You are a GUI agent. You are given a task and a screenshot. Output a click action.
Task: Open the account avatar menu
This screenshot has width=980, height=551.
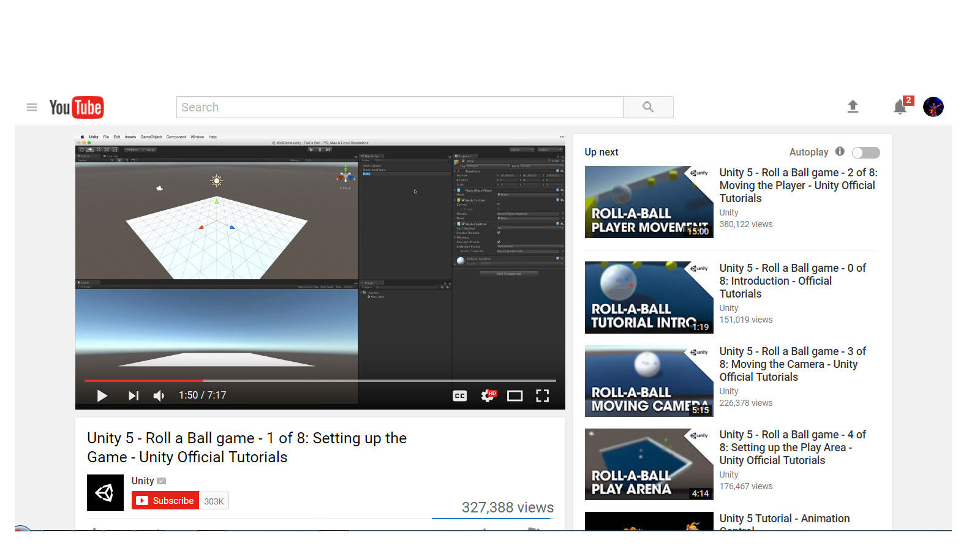coord(933,107)
